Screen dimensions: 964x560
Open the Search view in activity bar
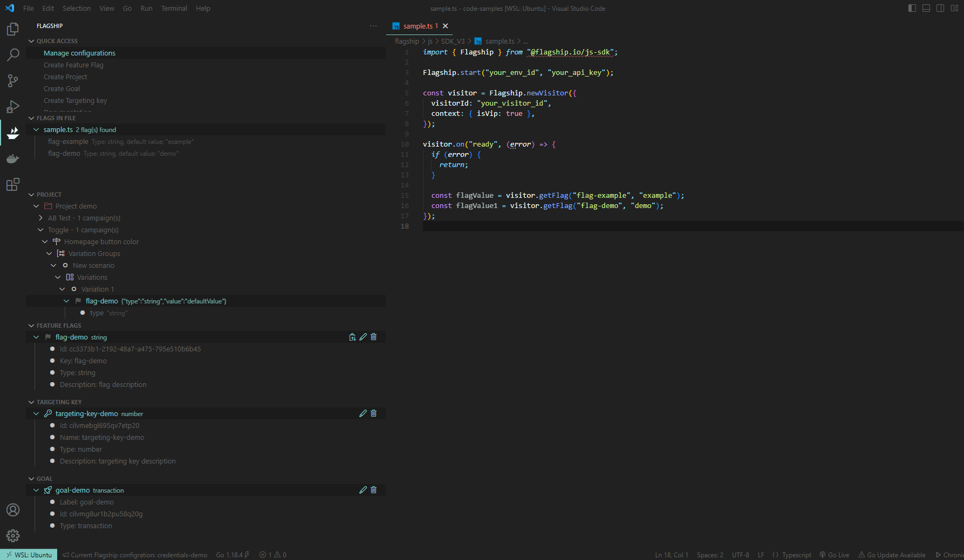click(13, 54)
